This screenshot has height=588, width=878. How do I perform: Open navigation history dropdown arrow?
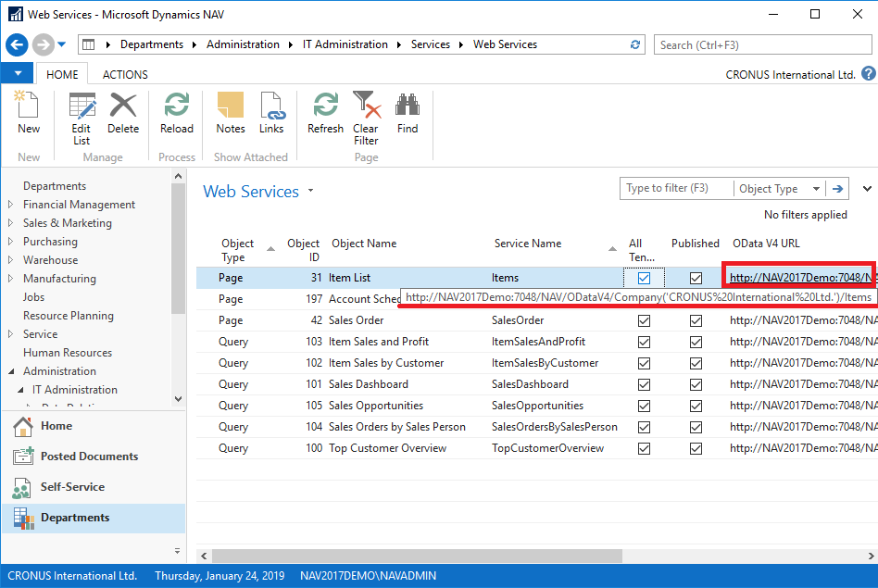click(x=62, y=44)
